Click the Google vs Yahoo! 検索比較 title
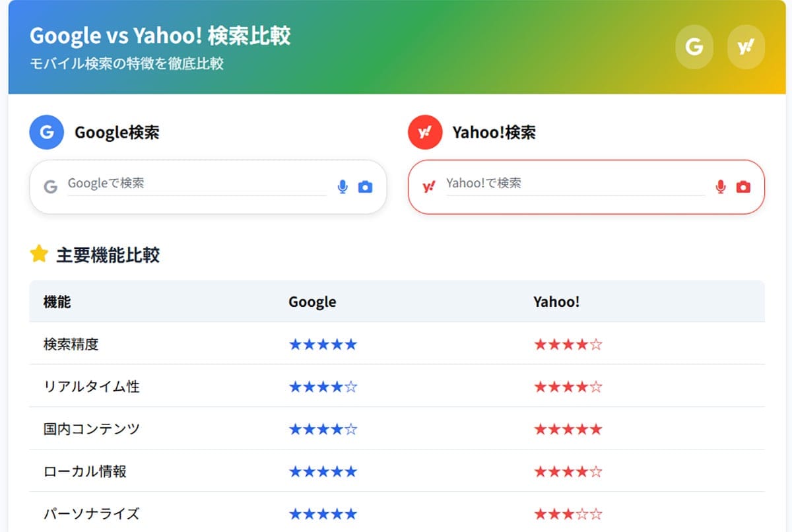Image resolution: width=792 pixels, height=532 pixels. [160, 36]
